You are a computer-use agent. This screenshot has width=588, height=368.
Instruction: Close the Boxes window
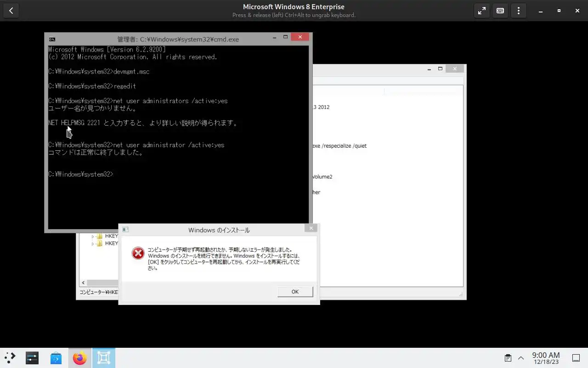577,11
